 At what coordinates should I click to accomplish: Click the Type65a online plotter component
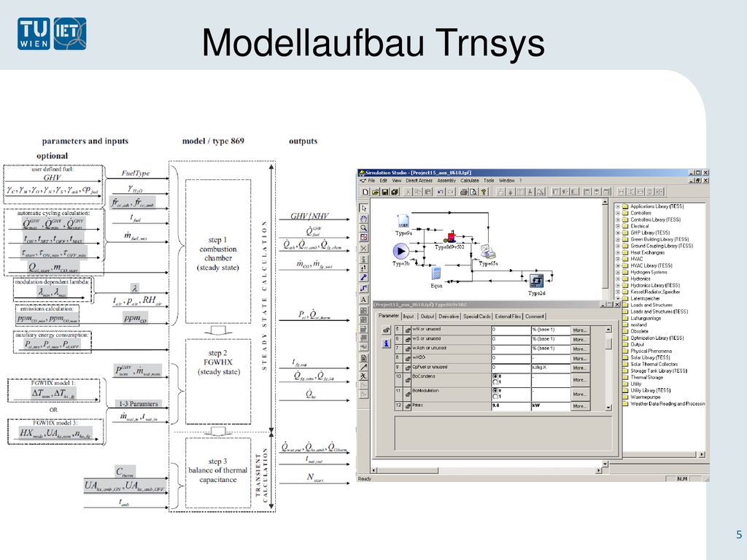point(487,251)
